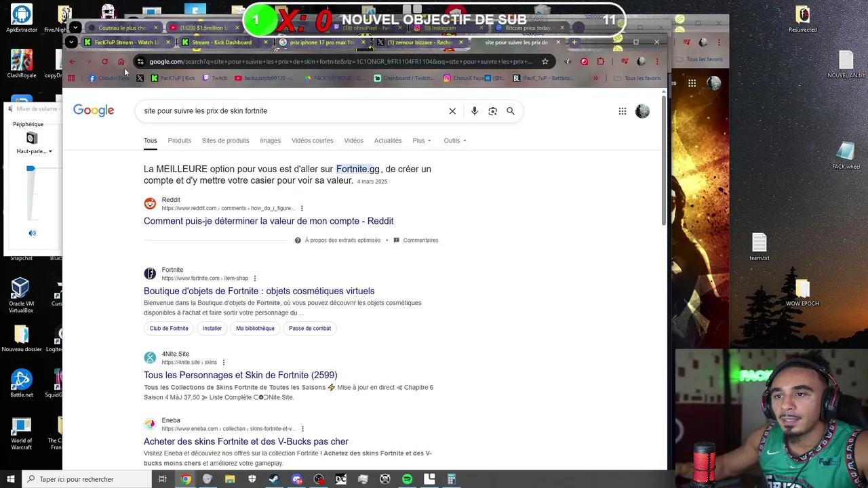
Task: Switch to the prix iphone 17 pro max tab
Action: tap(321, 42)
